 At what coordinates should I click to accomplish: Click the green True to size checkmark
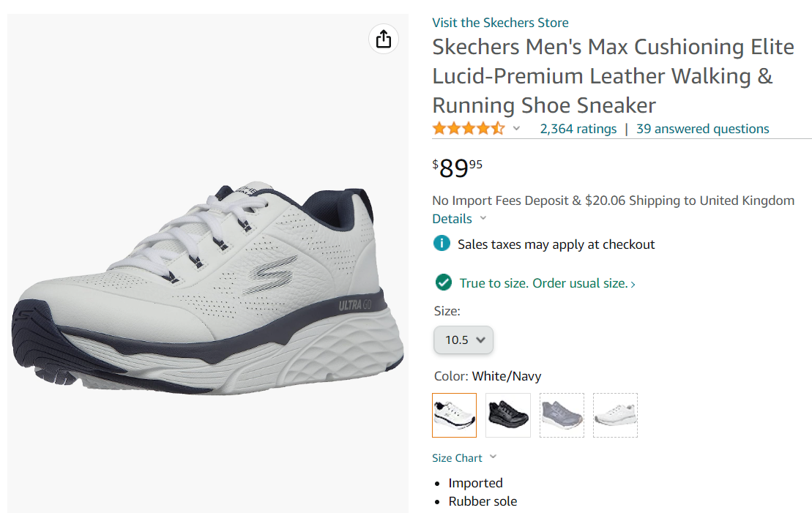click(x=442, y=282)
